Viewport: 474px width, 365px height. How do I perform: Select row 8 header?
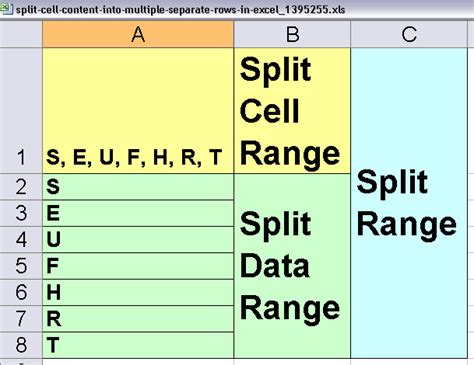21,345
